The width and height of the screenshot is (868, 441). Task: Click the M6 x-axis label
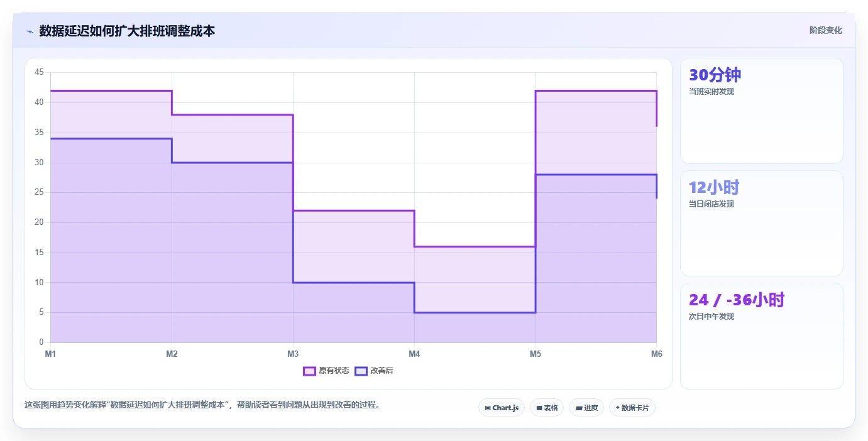click(657, 354)
